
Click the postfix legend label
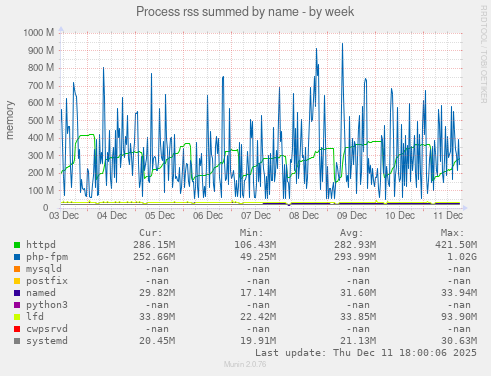click(47, 281)
